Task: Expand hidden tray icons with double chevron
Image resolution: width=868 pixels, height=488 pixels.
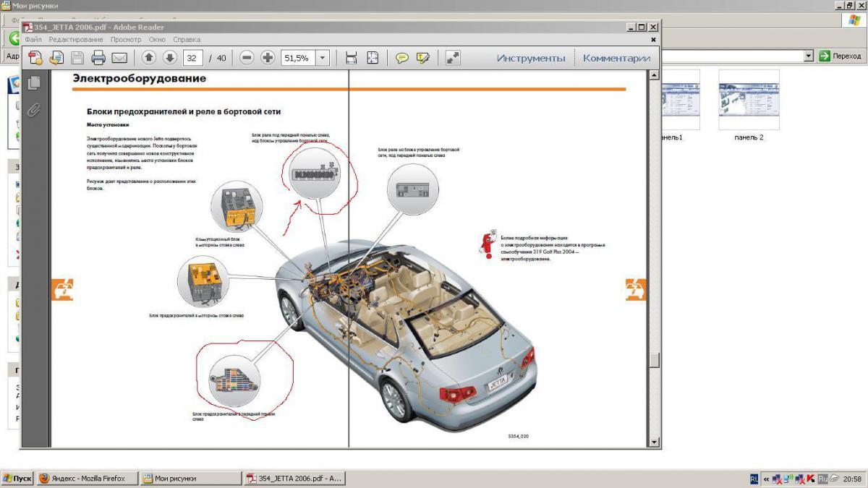Action: [x=765, y=479]
